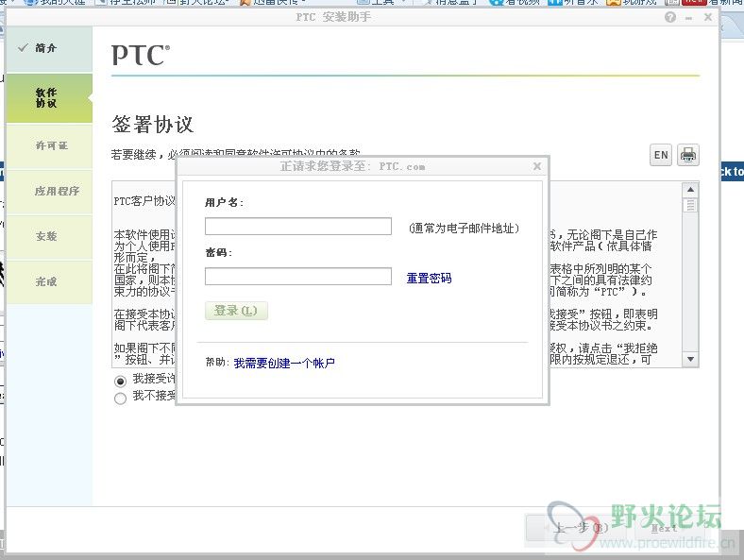Click the 上一步 (B) back button

(576, 528)
